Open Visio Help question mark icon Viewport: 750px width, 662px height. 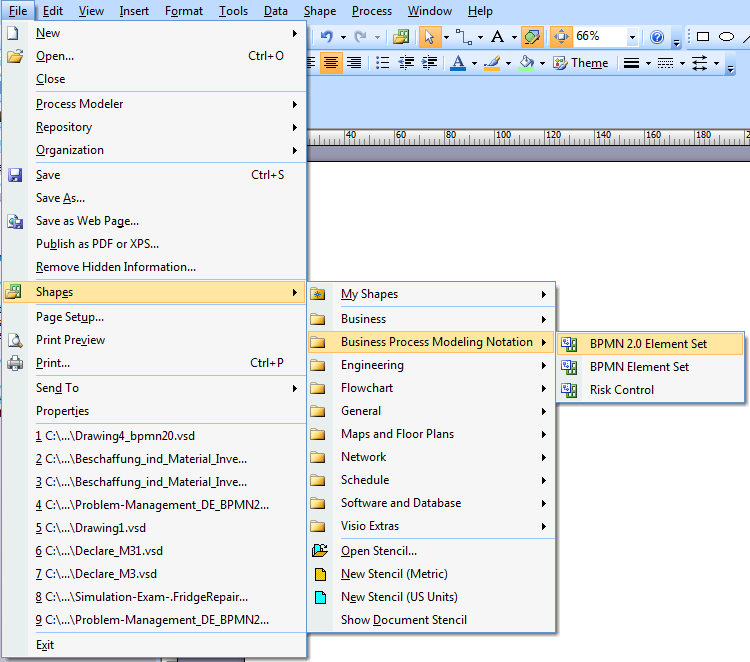[x=657, y=37]
